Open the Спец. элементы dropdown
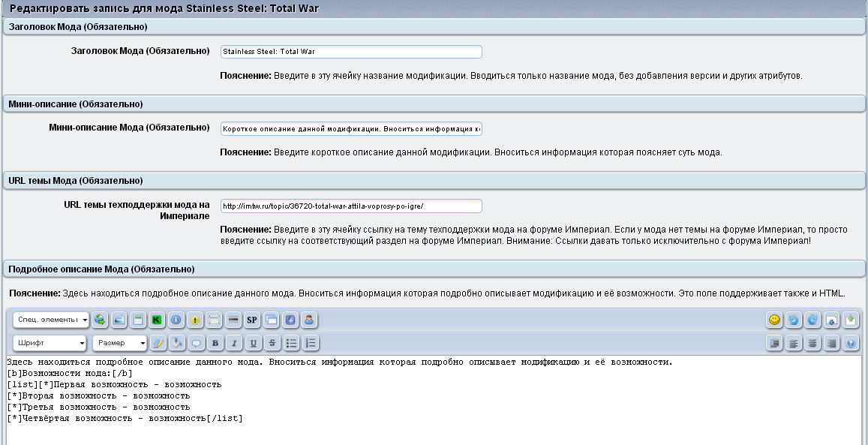The width and height of the screenshot is (868, 445). 52,320
